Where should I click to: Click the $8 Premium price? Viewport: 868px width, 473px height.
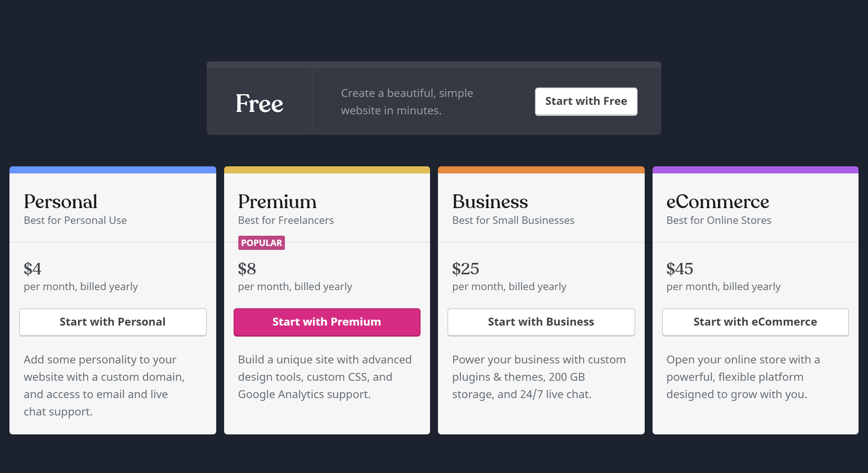[247, 269]
